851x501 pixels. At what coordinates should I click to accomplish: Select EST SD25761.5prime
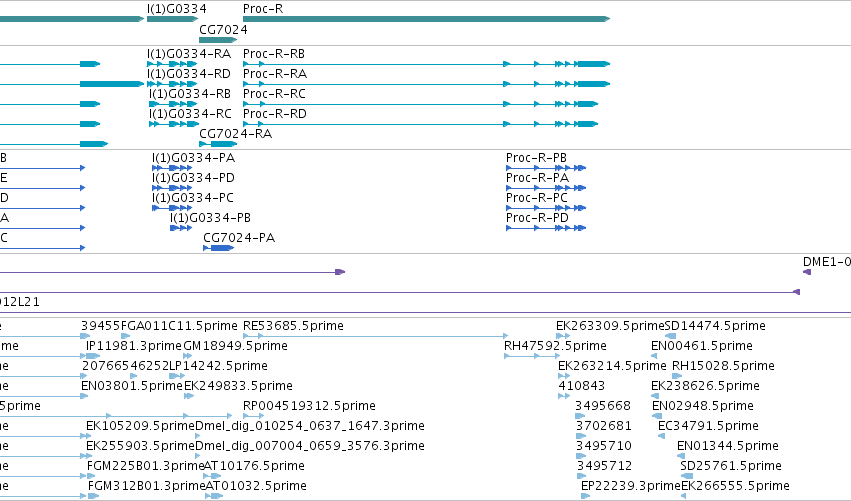(731, 467)
